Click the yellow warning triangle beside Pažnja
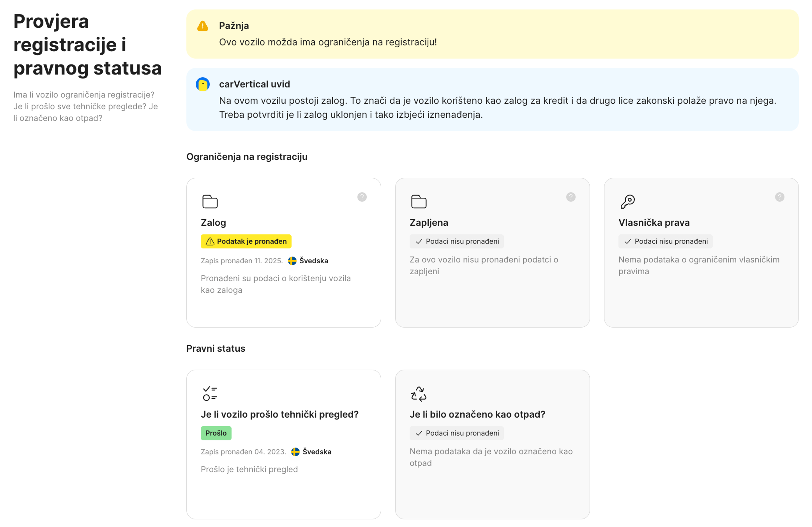The image size is (812, 527). pos(203,26)
